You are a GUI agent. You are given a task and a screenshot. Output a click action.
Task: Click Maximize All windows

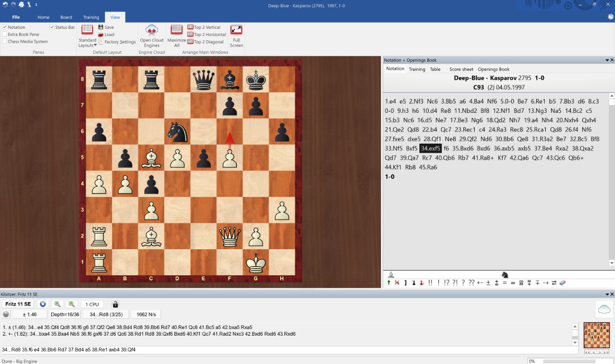[x=177, y=36]
